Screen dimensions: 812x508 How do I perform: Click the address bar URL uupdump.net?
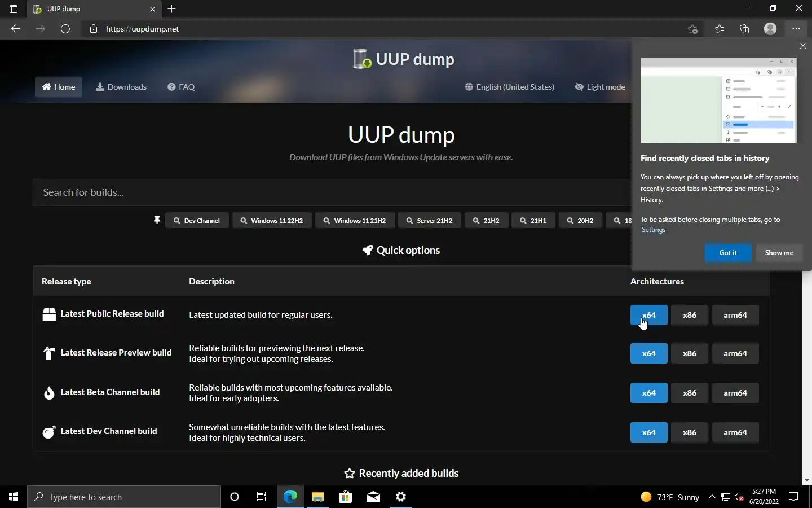click(x=142, y=29)
